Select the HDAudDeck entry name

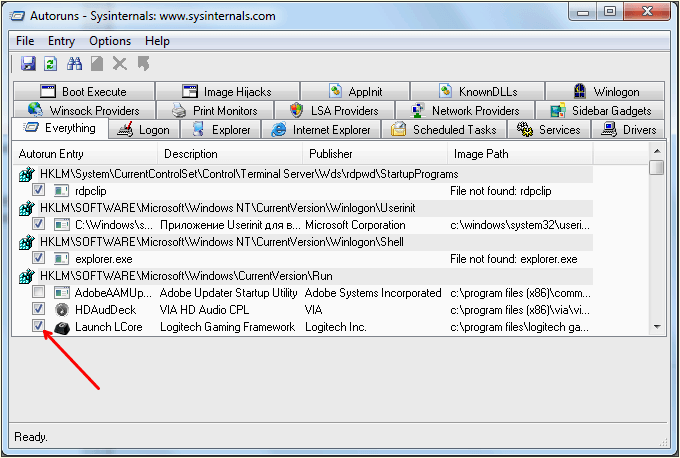coord(105,310)
